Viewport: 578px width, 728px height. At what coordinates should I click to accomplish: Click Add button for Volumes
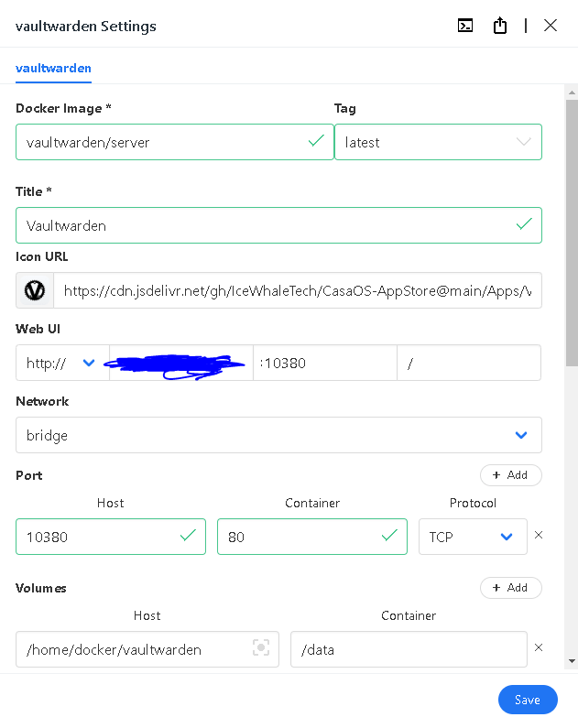(510, 588)
